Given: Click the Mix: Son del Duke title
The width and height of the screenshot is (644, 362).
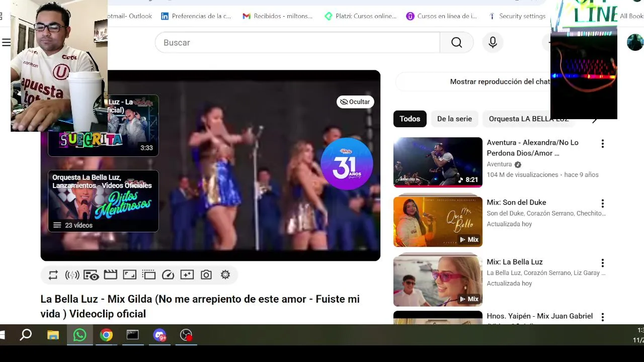Looking at the screenshot, I should click(516, 202).
